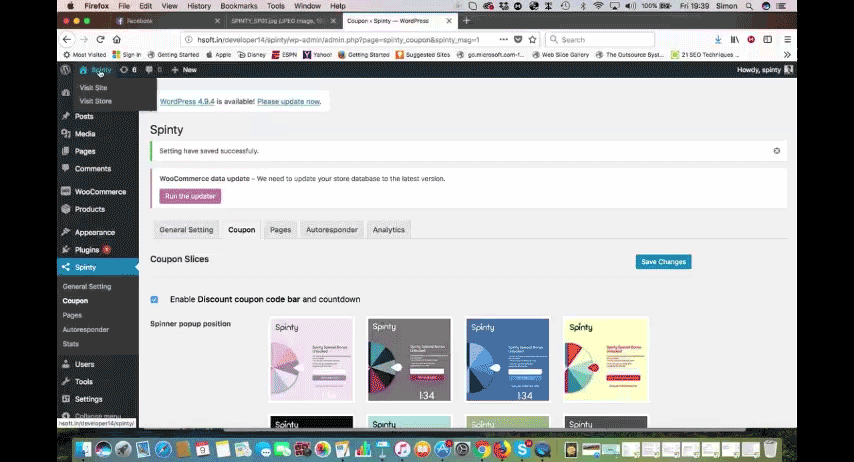The image size is (854, 462).
Task: Open the comments bubble in admin bar
Action: 154,70
